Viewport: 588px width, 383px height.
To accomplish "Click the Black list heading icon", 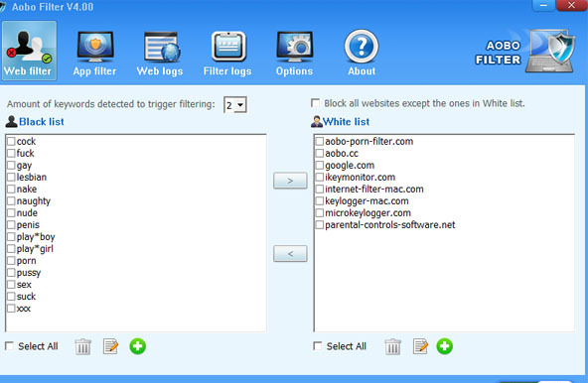I will (11, 121).
